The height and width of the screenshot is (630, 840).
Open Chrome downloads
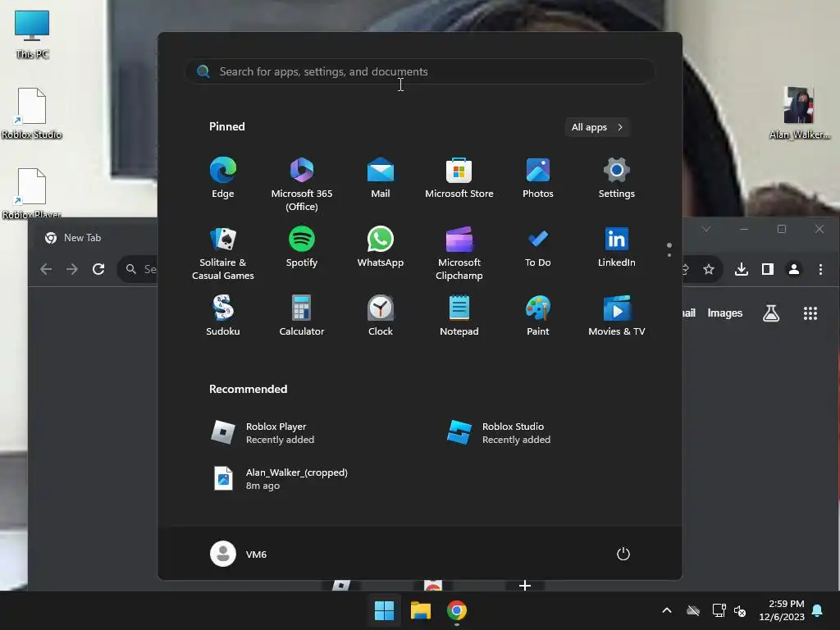(x=742, y=269)
